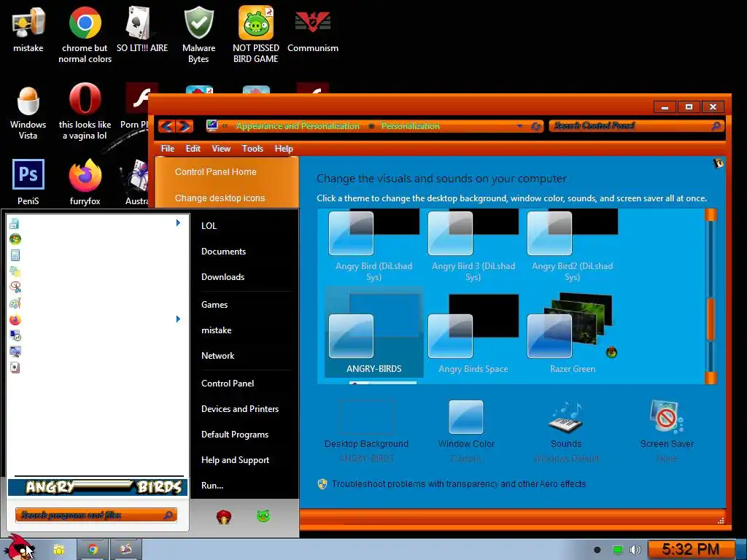Go forward in Control Panel navigation
The image size is (747, 560).
185,126
